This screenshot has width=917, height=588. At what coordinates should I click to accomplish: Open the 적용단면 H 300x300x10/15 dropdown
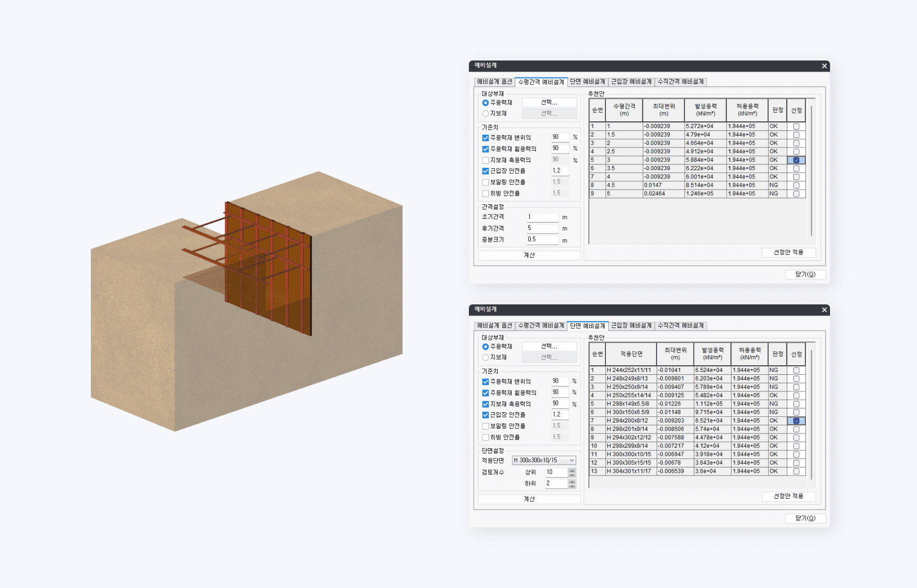pyautogui.click(x=544, y=460)
